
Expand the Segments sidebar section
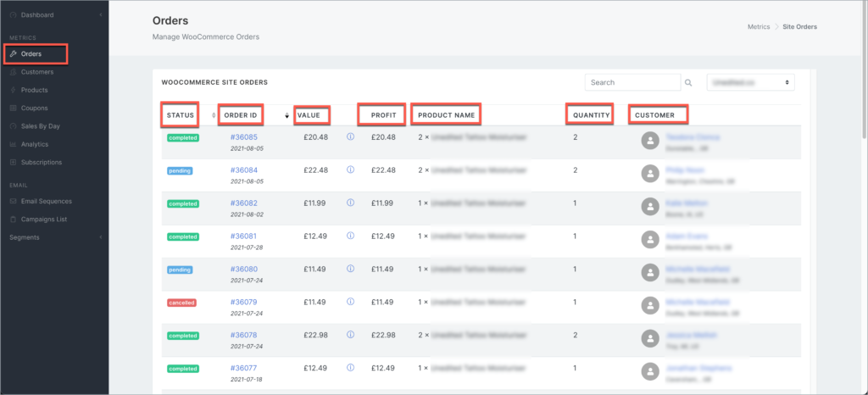[x=100, y=237]
